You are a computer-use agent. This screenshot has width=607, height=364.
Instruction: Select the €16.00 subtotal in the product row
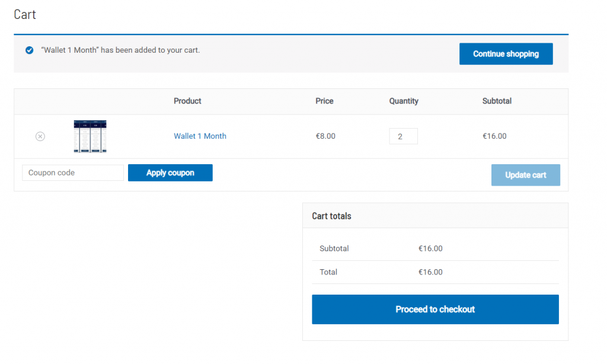tap(494, 136)
